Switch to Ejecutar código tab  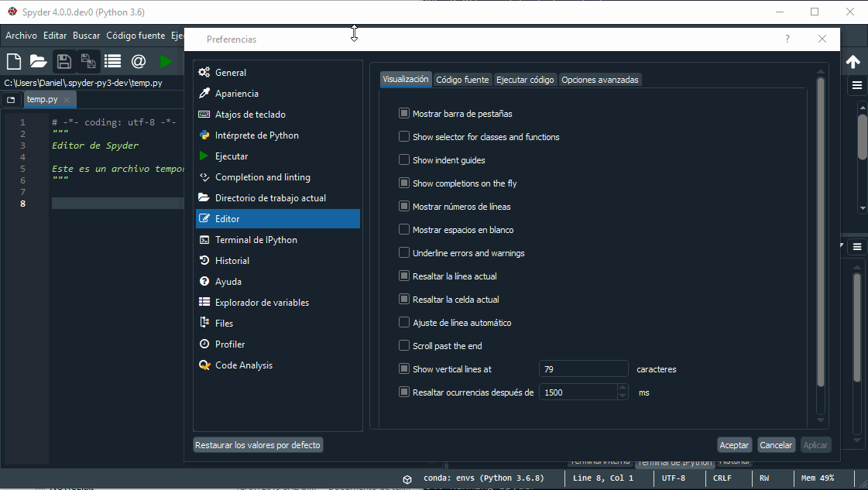525,80
